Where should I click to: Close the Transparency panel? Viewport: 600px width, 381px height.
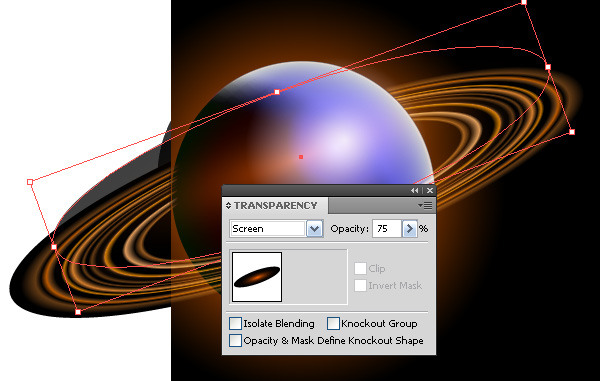pos(430,190)
